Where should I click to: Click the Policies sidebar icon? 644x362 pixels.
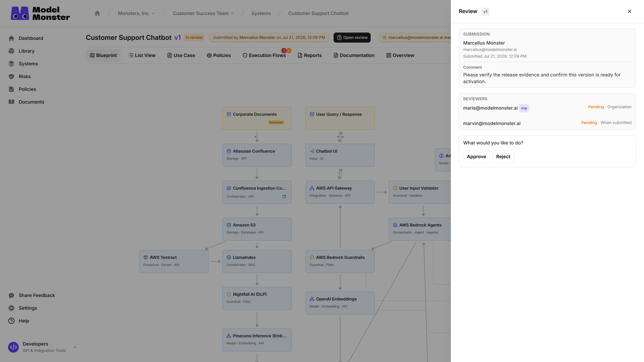point(11,89)
